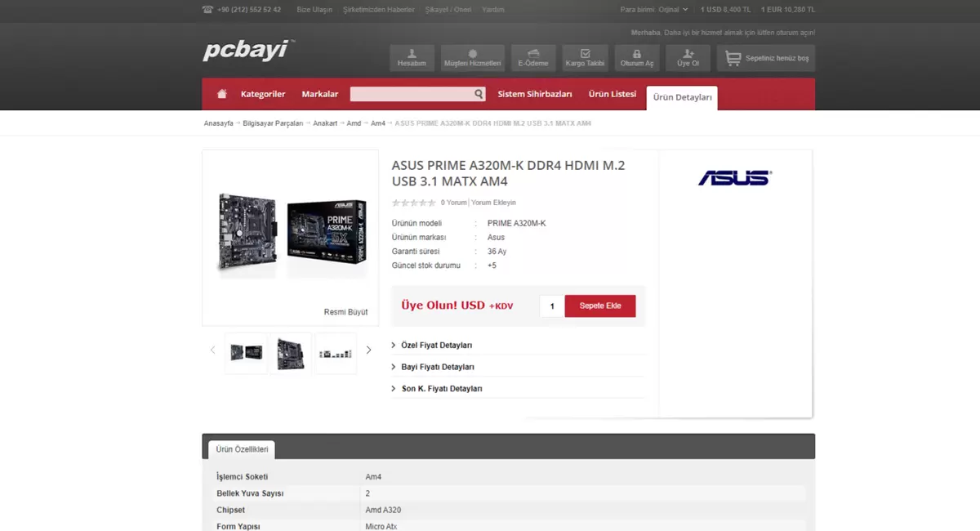Image resolution: width=980 pixels, height=531 pixels.
Task: Click Sepete Ekle button
Action: [x=600, y=306]
